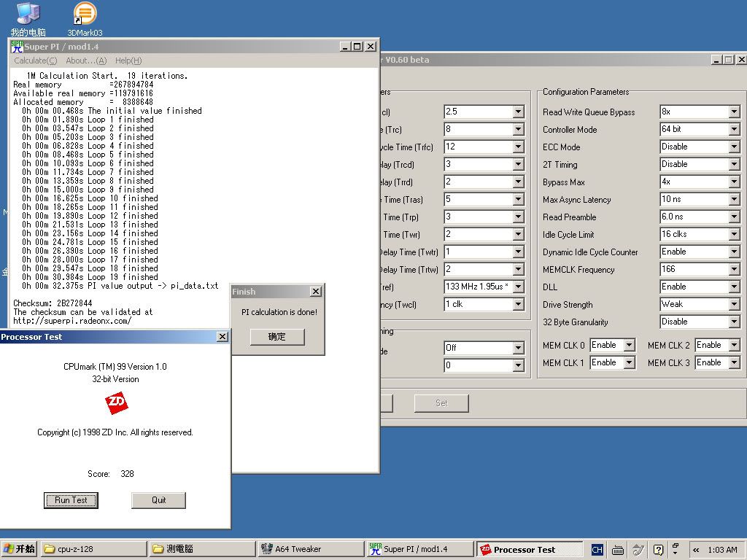Click the Loop 19 finished line
The image size is (747, 560).
[90, 277]
